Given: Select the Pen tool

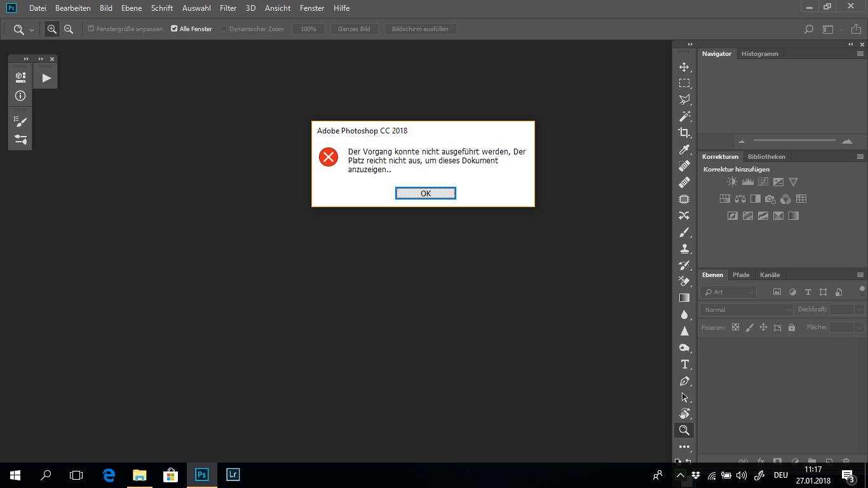Looking at the screenshot, I should 684,381.
